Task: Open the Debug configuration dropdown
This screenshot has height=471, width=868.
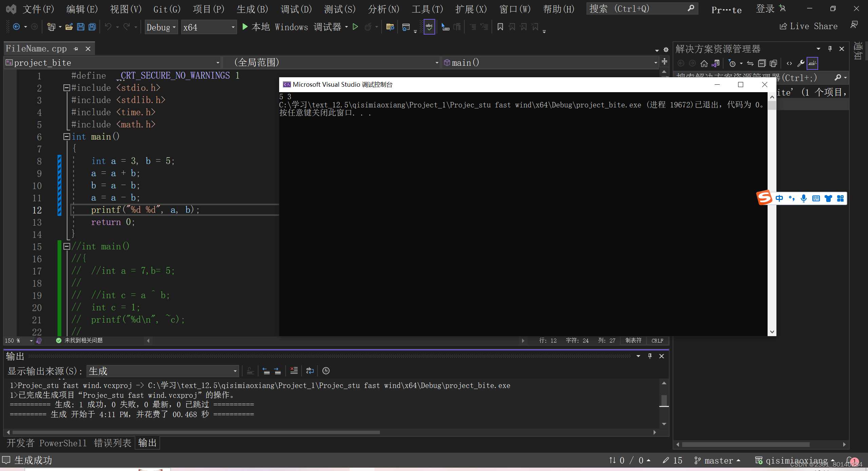Action: click(161, 27)
